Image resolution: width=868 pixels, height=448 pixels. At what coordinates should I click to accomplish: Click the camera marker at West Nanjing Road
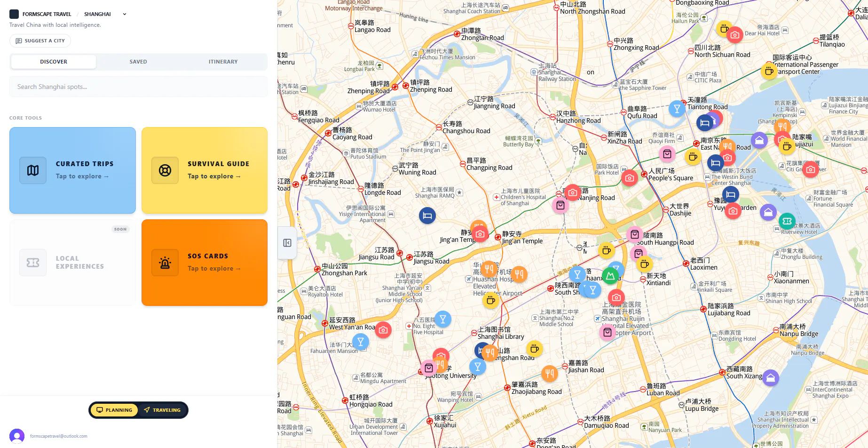(572, 192)
